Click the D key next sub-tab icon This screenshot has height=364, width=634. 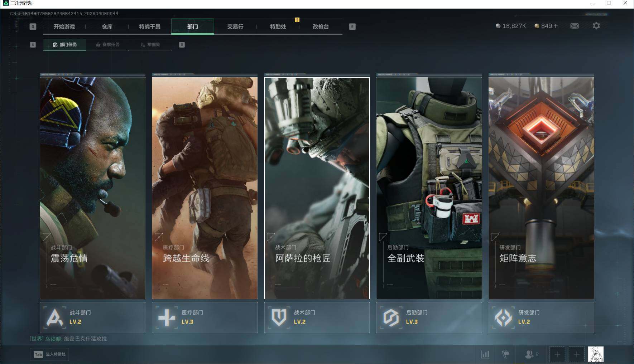coord(182,45)
